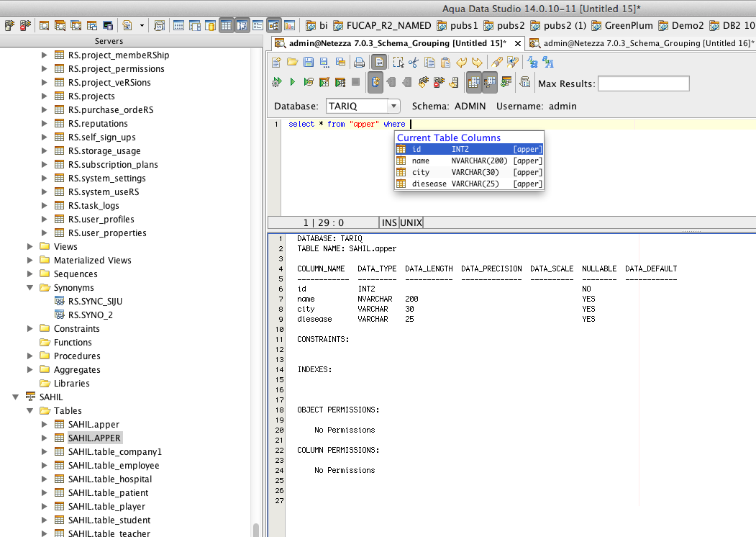Viewport: 756px width, 537px height.
Task: Collapse the Synonyms tree node
Action: tap(30, 288)
